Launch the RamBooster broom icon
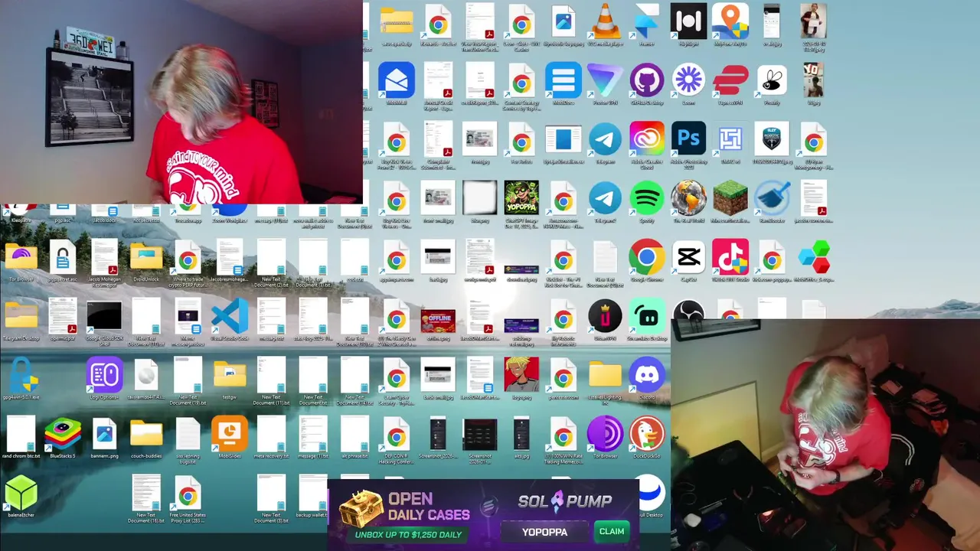The width and height of the screenshot is (980, 551). coord(772,199)
